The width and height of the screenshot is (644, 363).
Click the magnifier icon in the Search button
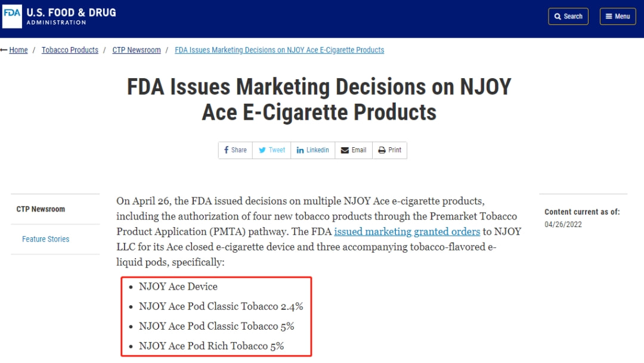click(558, 17)
